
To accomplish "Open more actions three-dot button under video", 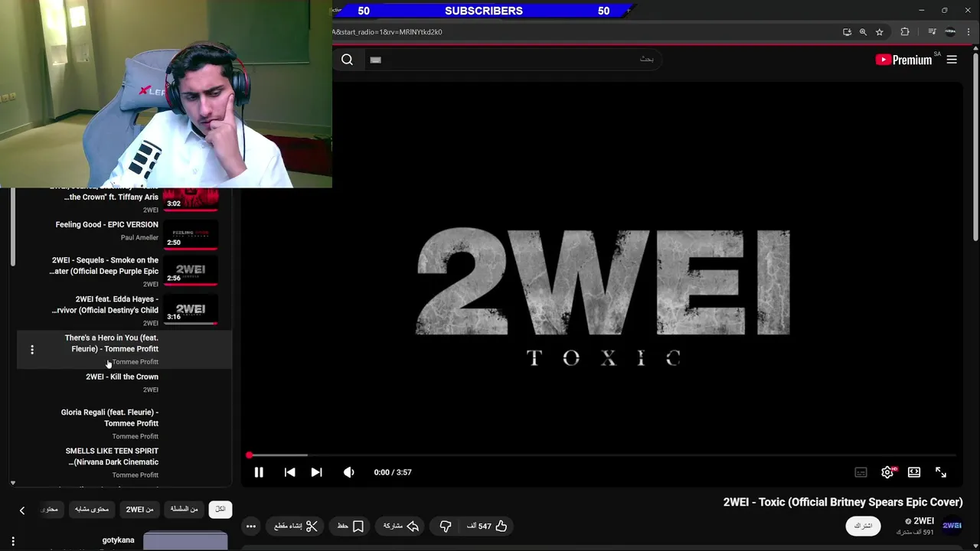I will [x=250, y=526].
